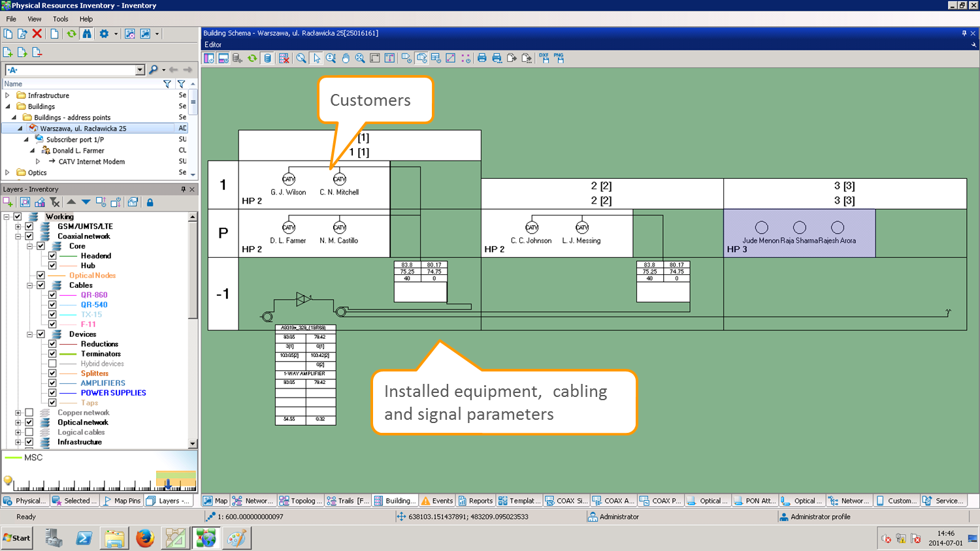The width and height of the screenshot is (980, 551).
Task: Open the search field dropdown arrow
Action: [140, 70]
